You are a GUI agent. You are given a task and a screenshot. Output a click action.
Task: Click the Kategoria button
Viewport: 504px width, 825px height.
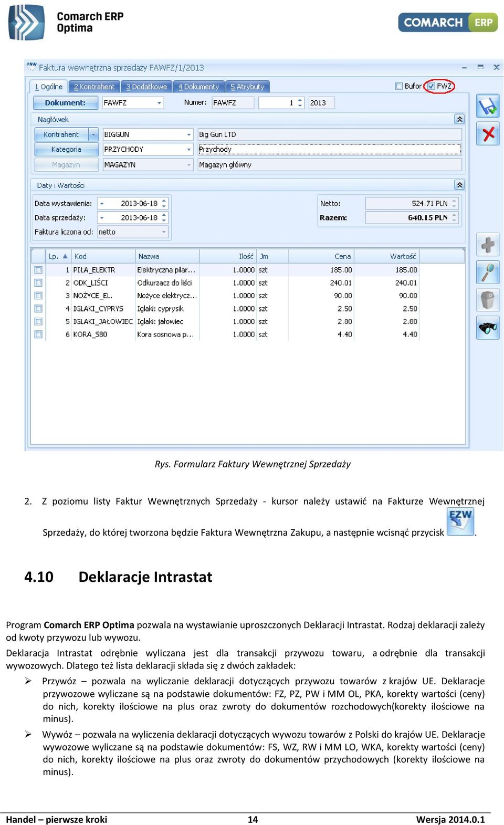click(x=66, y=150)
